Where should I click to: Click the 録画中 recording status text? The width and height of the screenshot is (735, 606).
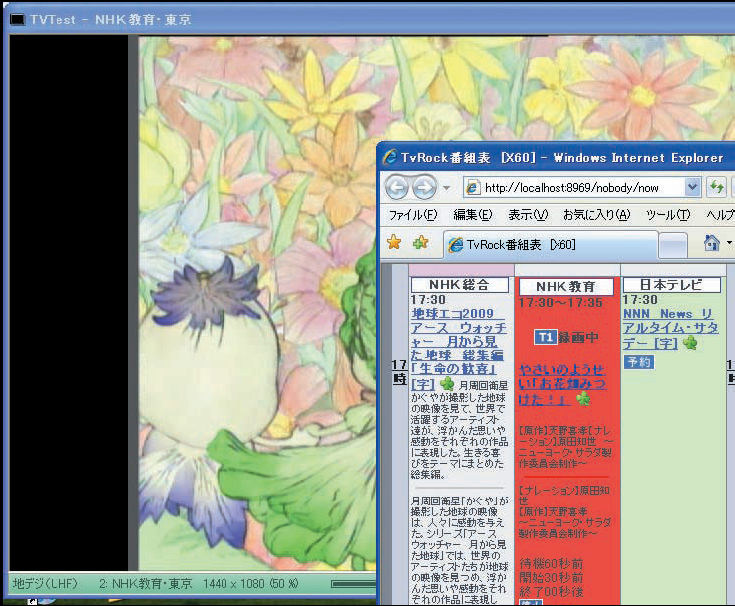[578, 337]
